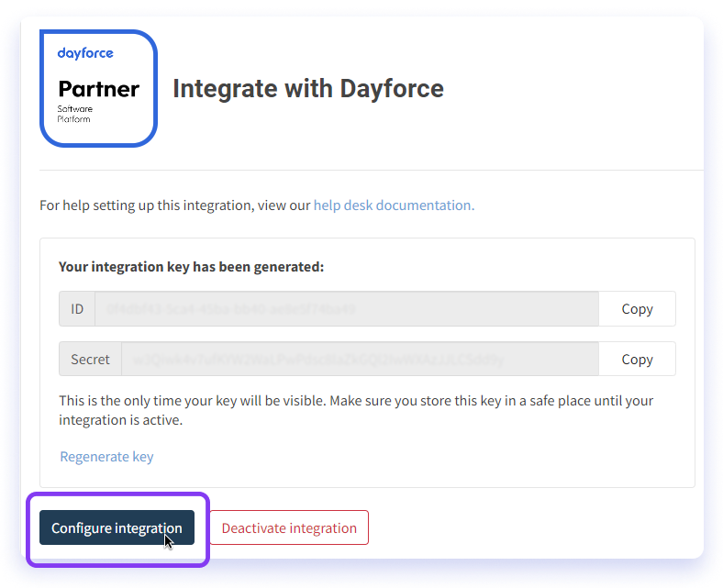The width and height of the screenshot is (723, 588).
Task: Click the Deactivate integration button
Action: (289, 527)
